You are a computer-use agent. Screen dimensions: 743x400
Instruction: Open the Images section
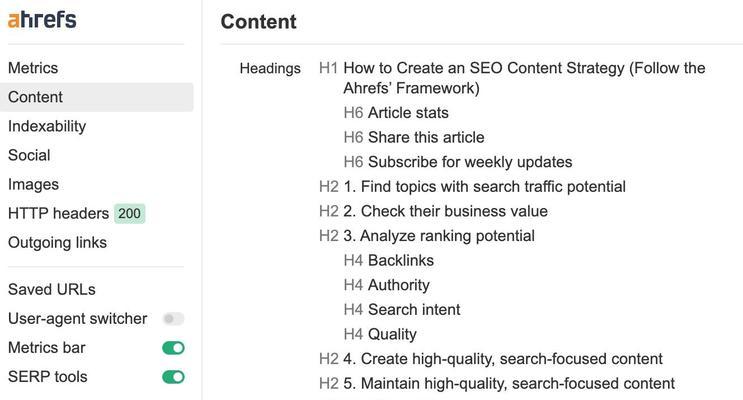[33, 184]
